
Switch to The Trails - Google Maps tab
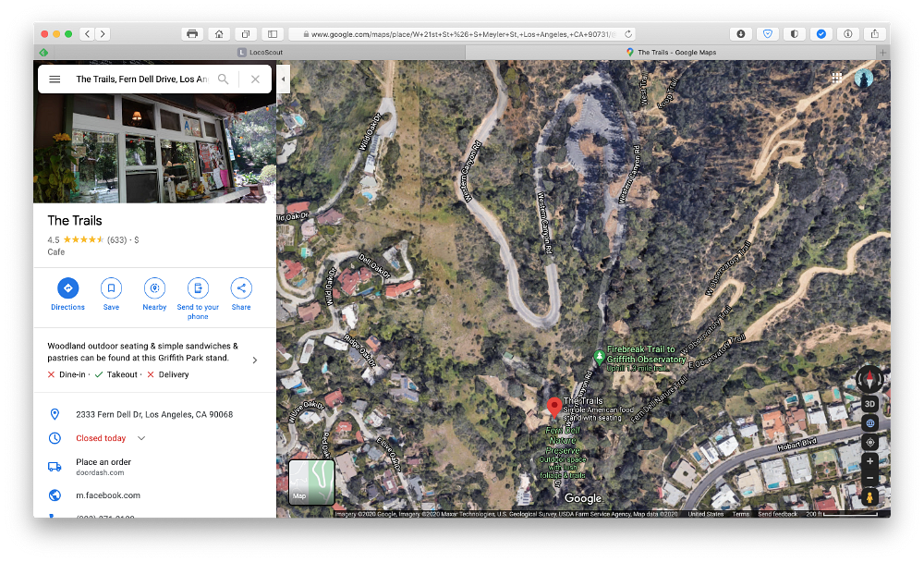point(671,53)
